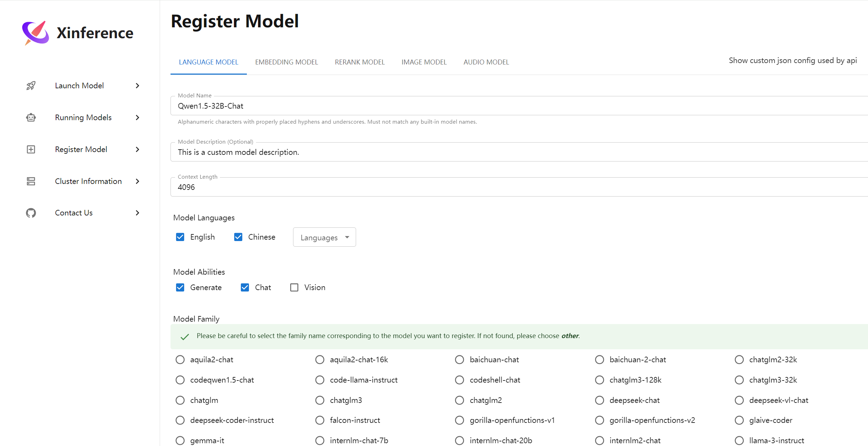Screen dimensions: 868x446
Task: Choose the deepseek-chat family option
Action: click(599, 400)
